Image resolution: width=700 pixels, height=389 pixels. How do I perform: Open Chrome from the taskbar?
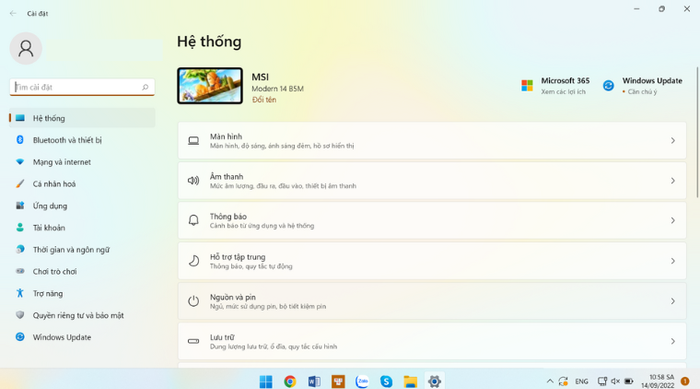pos(290,381)
